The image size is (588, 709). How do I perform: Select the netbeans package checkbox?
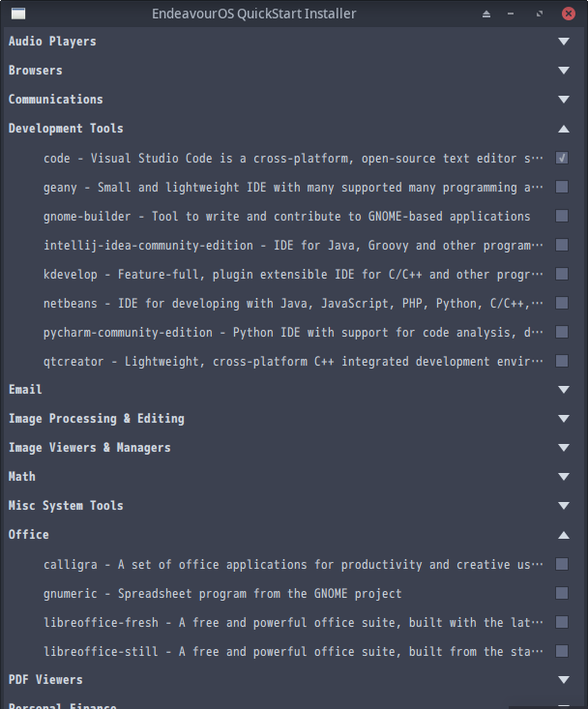562,303
